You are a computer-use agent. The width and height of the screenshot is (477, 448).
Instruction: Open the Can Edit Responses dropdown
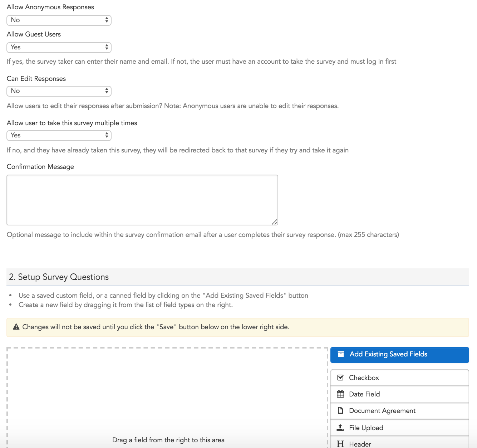[x=59, y=91]
